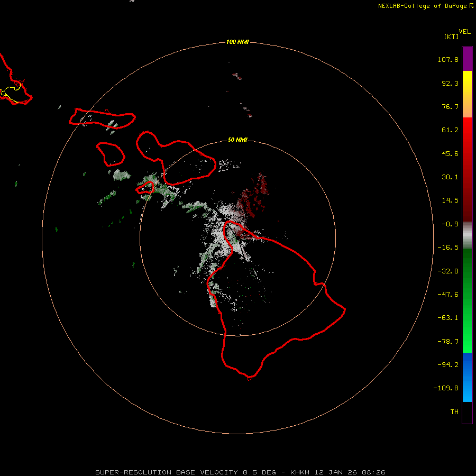Click the -94.2 velocity scale value
476x476 pixels.
tap(448, 364)
